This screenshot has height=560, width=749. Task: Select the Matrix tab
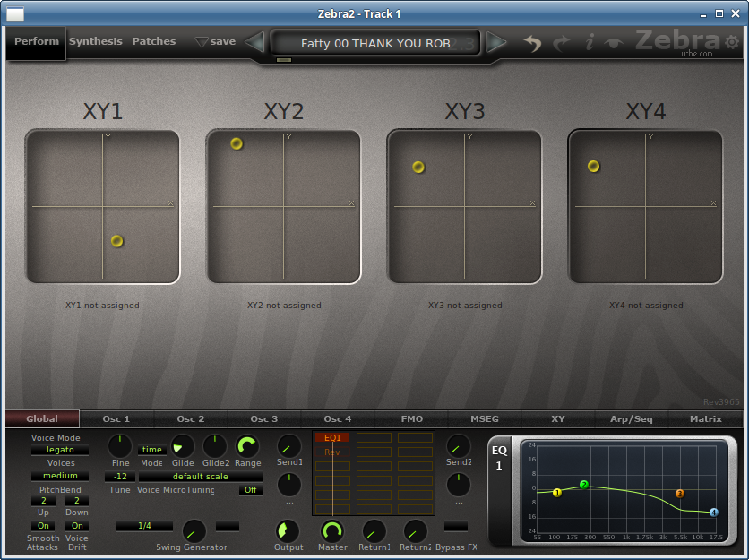pos(705,418)
